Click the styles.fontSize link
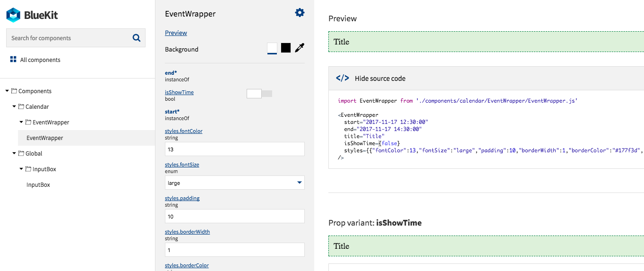 coord(182,165)
